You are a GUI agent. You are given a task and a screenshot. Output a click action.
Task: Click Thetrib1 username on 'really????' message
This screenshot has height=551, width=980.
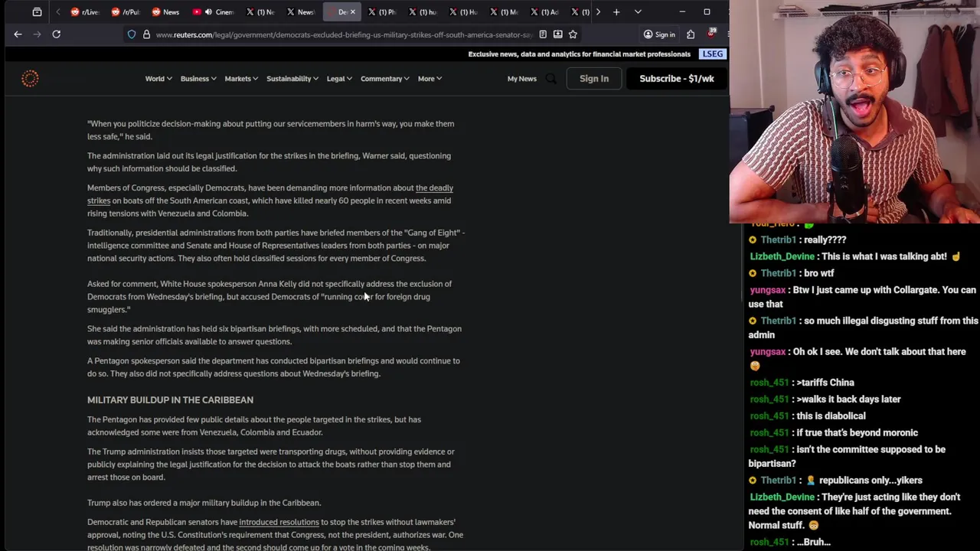tap(779, 240)
